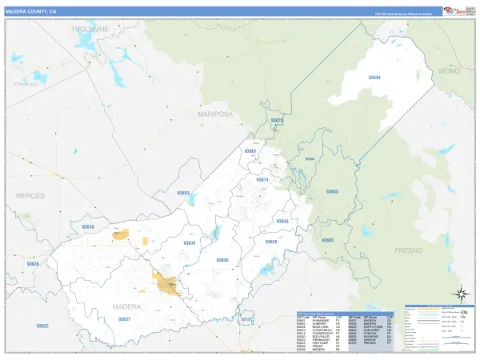Screen dimensions: 480x360
Task: Click ZIP code label 93623
Action: point(277,120)
